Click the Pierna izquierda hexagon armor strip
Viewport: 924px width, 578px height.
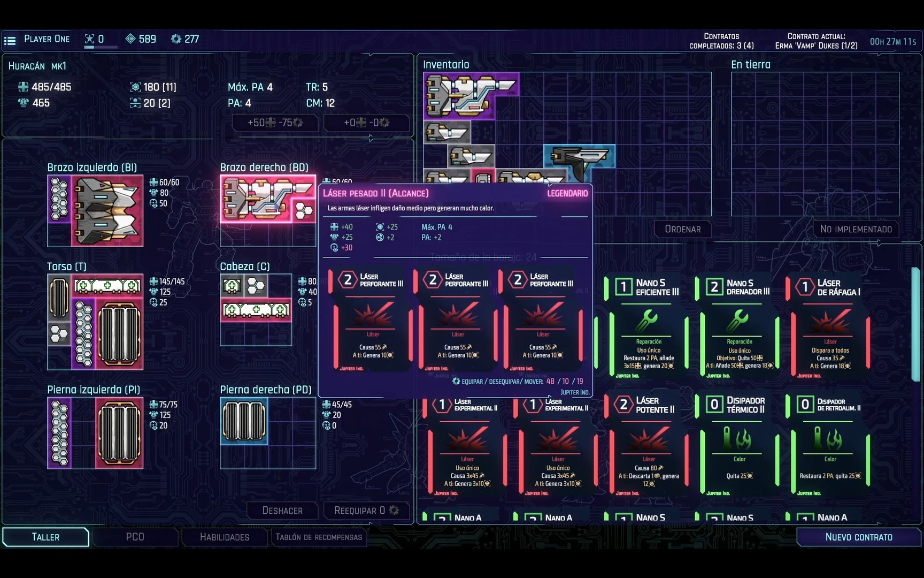coord(59,432)
